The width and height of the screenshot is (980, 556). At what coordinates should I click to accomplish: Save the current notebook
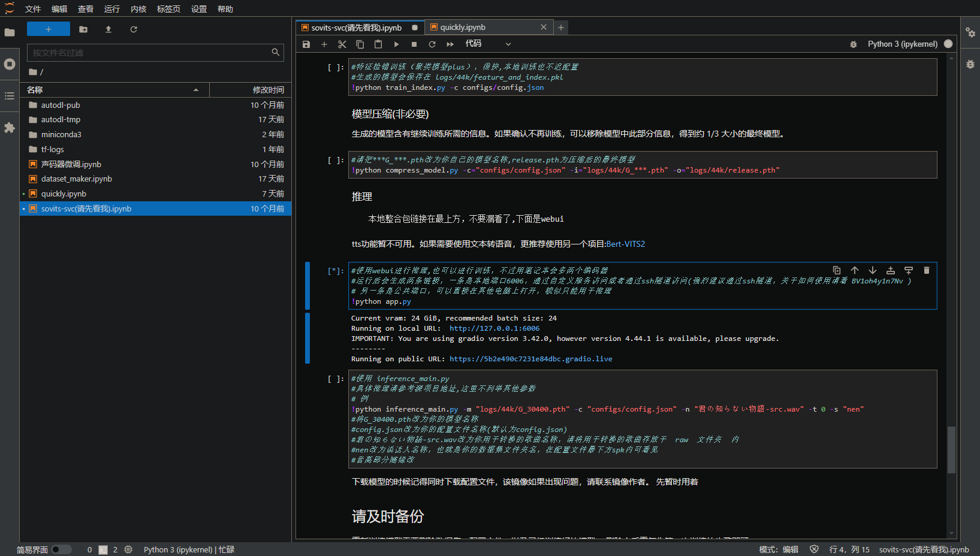coord(306,44)
